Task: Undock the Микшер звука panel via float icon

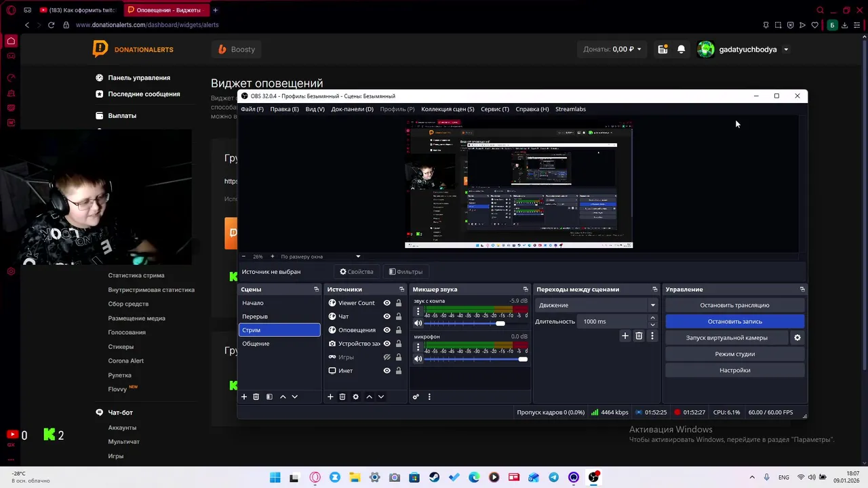Action: (x=525, y=289)
